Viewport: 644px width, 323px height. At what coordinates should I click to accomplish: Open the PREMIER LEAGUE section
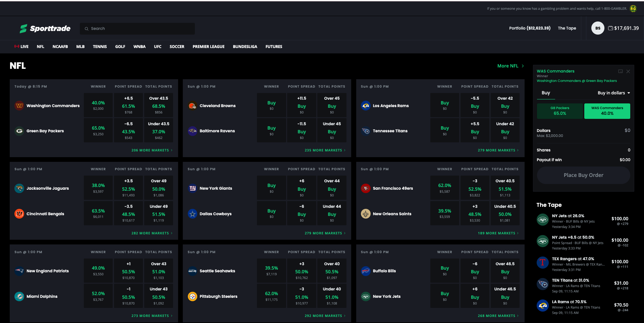pos(209,47)
